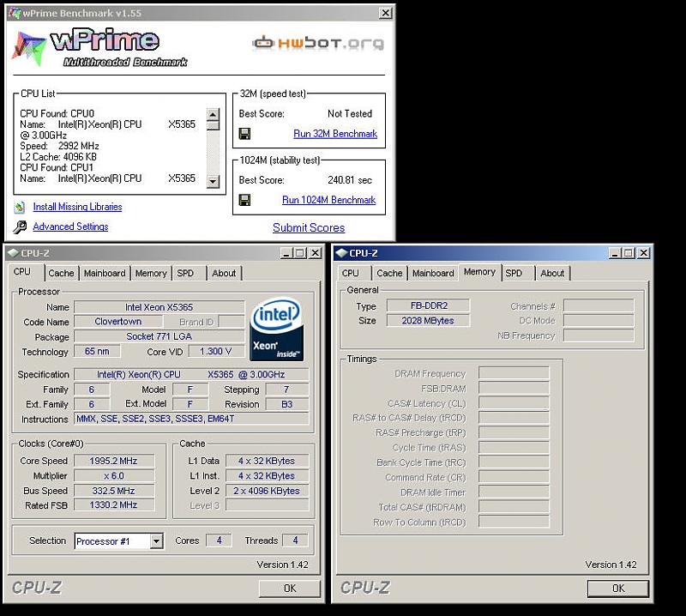Screen dimensions: 686x616
Task: Click the HWBOT.org logo
Action: tap(317, 43)
